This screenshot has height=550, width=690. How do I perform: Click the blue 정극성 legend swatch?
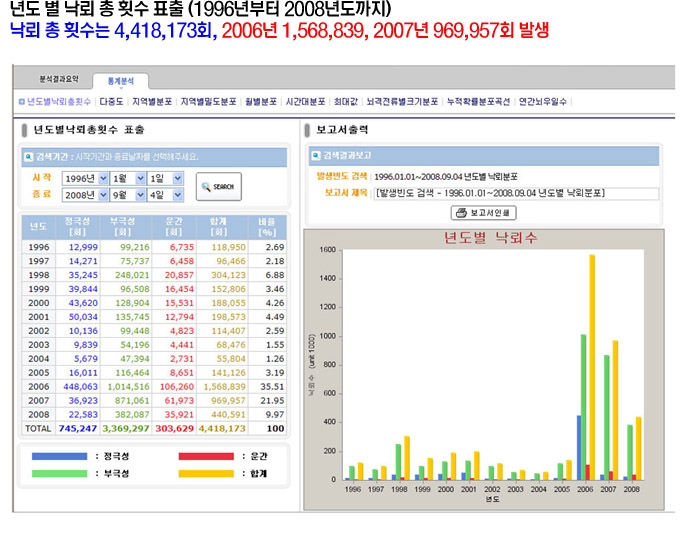[58, 456]
